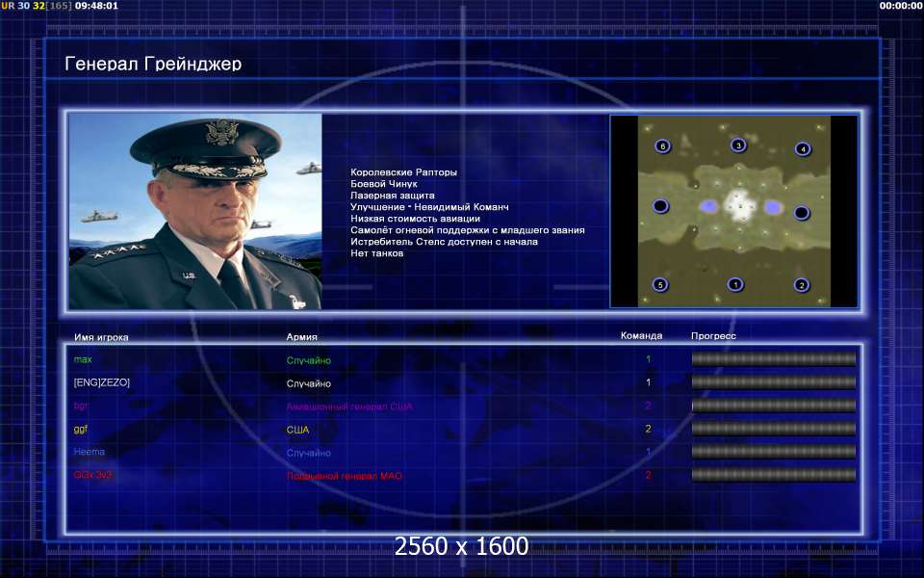Click the loading progress bar for [ENG]ZEZO]
Screen dimensions: 924x578
(773, 381)
